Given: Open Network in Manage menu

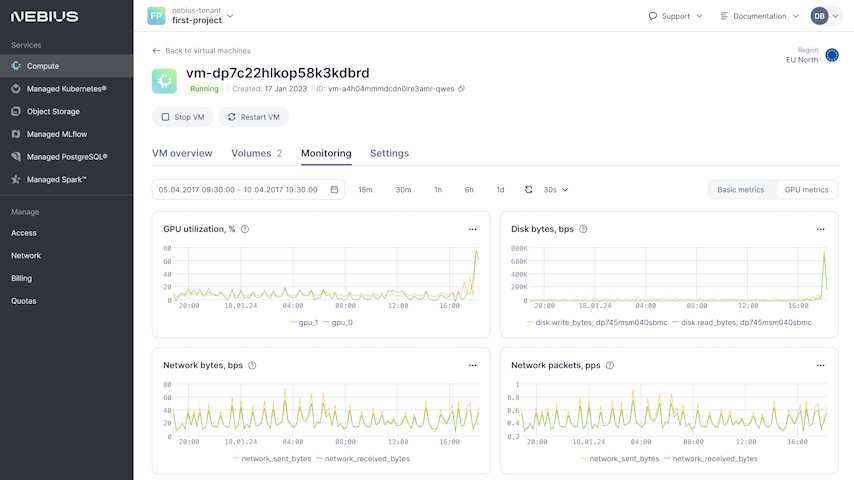Looking at the screenshot, I should coord(26,256).
